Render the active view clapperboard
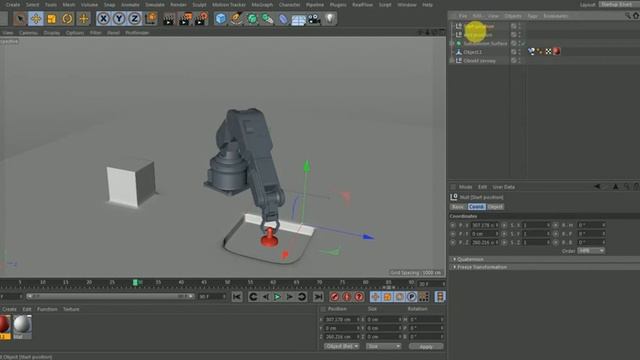Viewport: 640px width, 360px height. coord(169,19)
